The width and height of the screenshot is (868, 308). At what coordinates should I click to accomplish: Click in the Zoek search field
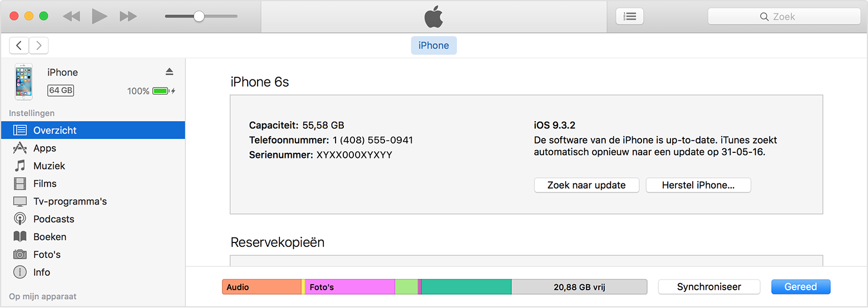coord(785,17)
